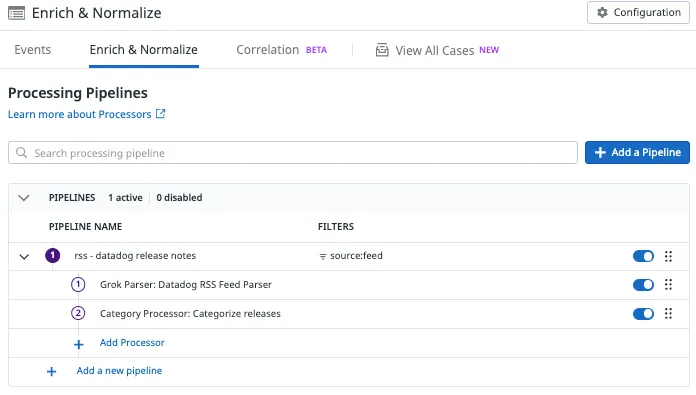Click the Search processing pipeline field
This screenshot has height=395, width=696.
coord(293,153)
